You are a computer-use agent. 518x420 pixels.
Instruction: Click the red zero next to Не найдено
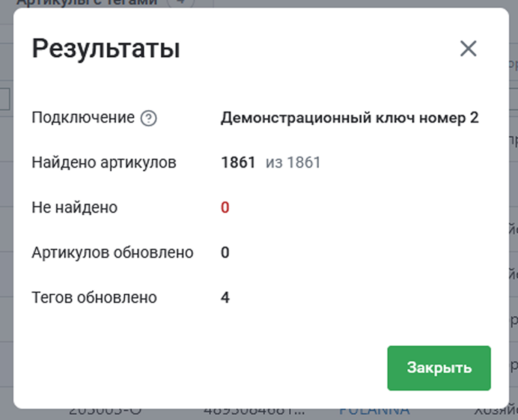225,208
